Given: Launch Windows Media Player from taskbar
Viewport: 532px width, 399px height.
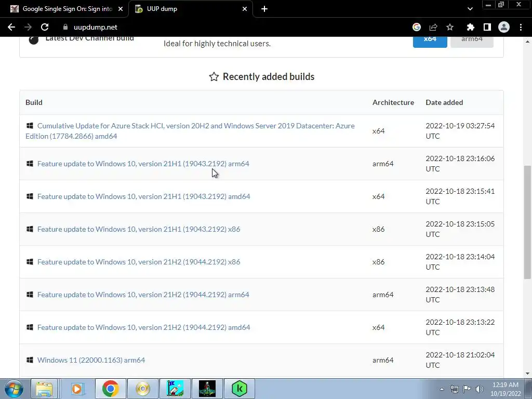Looking at the screenshot, I should click(x=77, y=389).
